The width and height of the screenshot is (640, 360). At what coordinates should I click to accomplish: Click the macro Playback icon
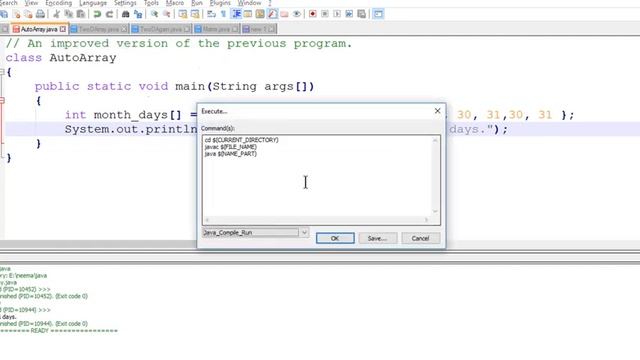(x=337, y=14)
